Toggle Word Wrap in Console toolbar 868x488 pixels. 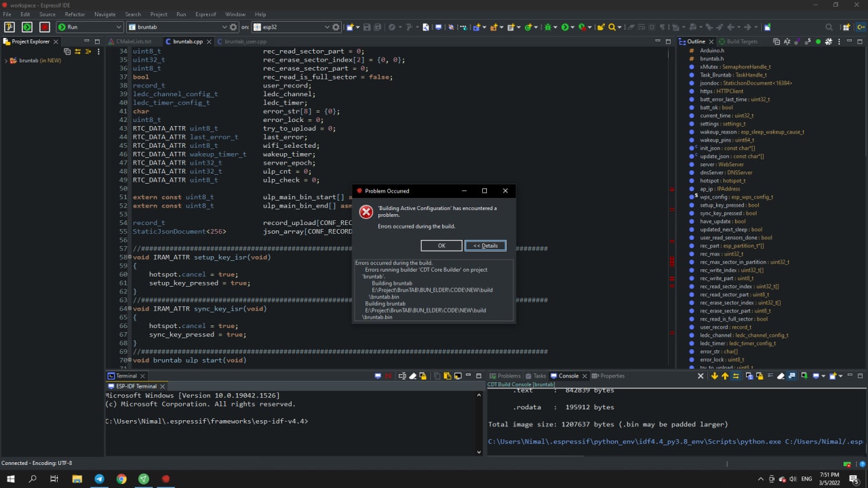[x=770, y=375]
